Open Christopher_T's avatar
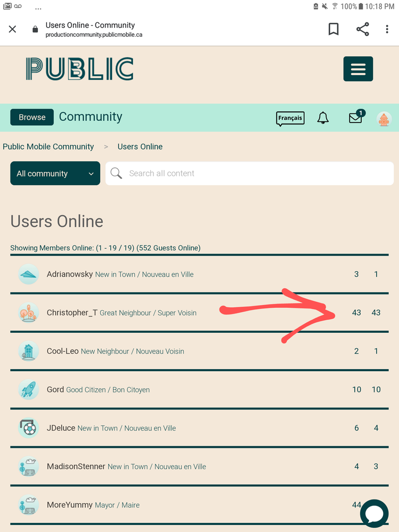Viewport: 399px width, 532px height. point(29,313)
